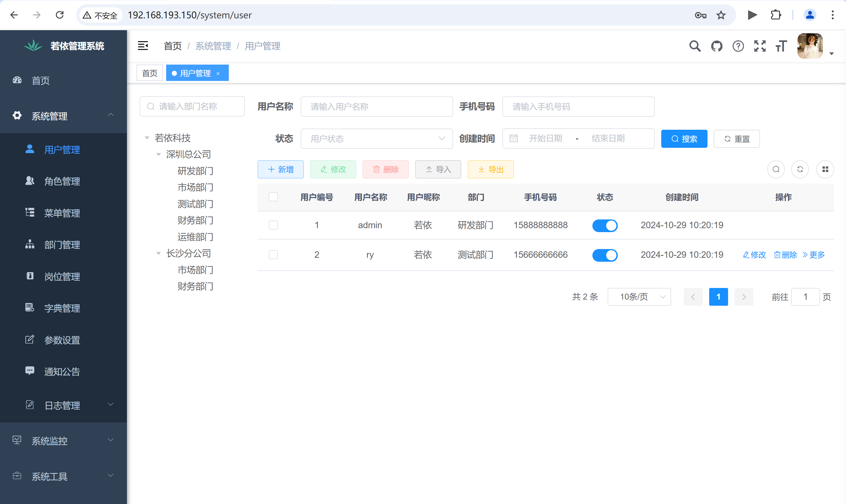Open the avatar dropdown caret
This screenshot has width=846, height=504.
click(831, 54)
